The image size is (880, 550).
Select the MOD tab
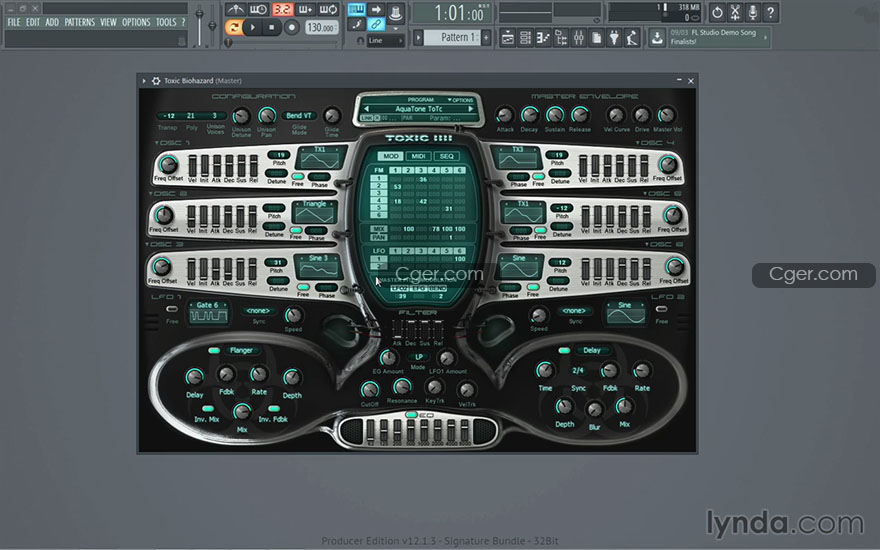pos(391,156)
